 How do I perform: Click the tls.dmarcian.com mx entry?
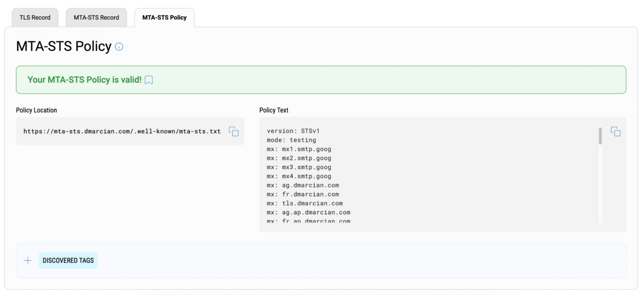pos(304,203)
